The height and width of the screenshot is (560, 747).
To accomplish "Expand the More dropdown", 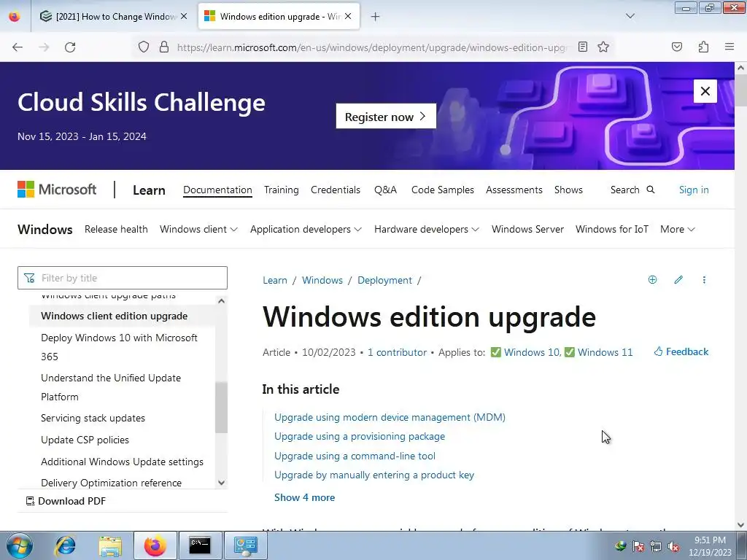I will [678, 229].
